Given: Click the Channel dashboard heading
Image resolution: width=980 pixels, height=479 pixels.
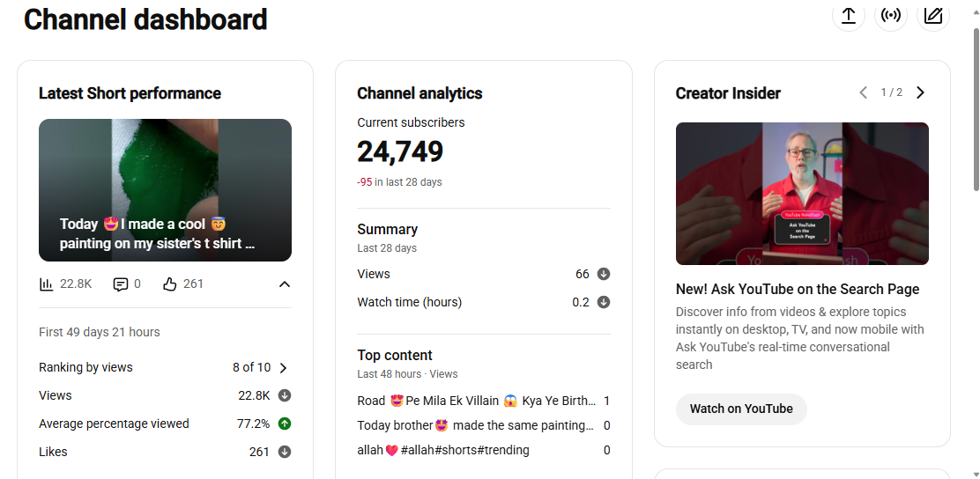Looking at the screenshot, I should (x=145, y=19).
